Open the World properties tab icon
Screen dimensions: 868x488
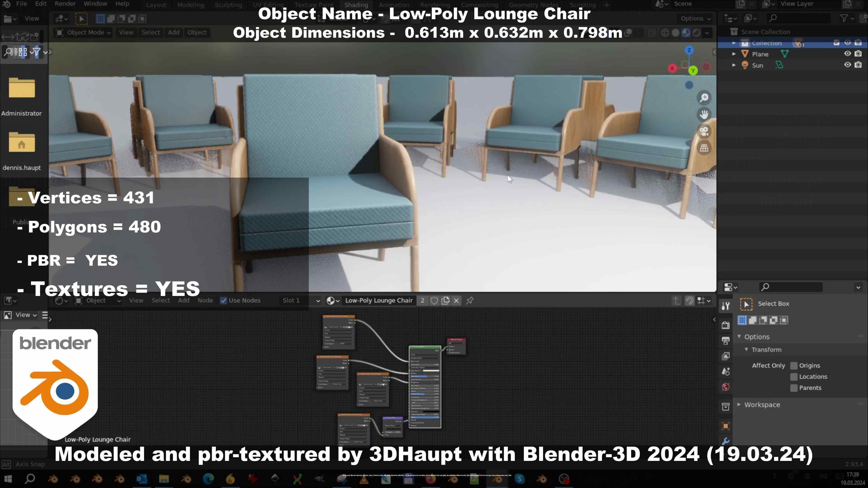725,387
